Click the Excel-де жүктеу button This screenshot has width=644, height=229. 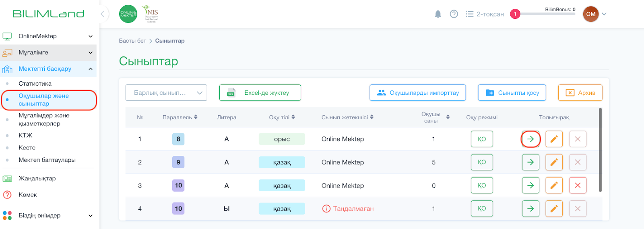260,93
